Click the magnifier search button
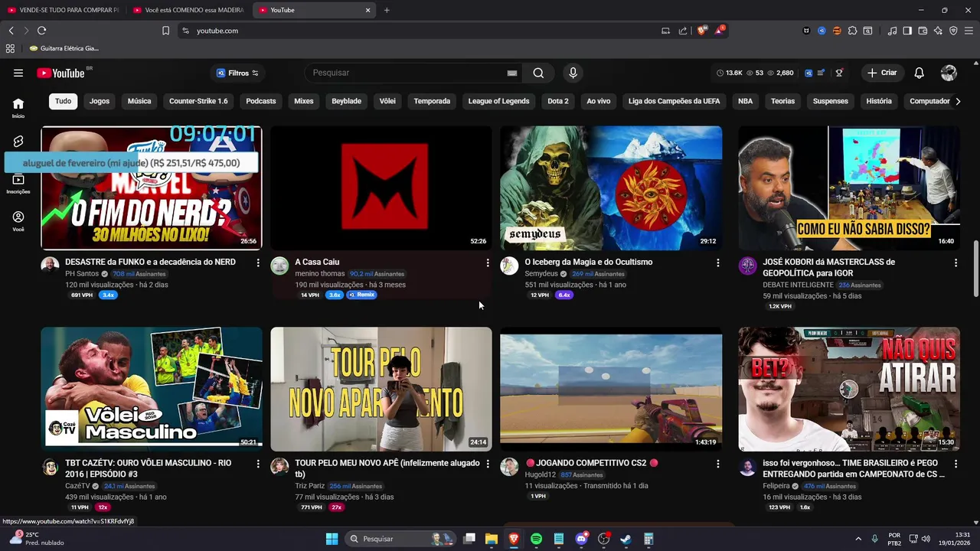The image size is (980, 551). click(x=538, y=73)
